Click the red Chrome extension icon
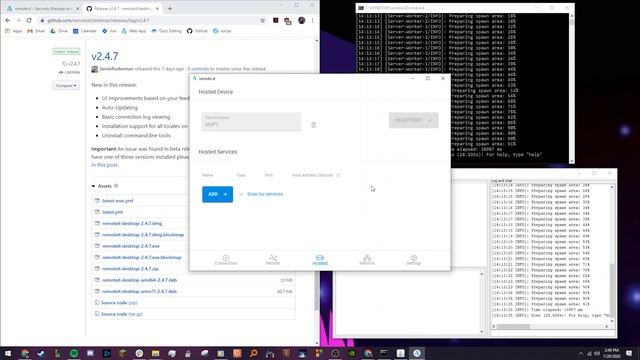The width and height of the screenshot is (640, 360). 288,21
